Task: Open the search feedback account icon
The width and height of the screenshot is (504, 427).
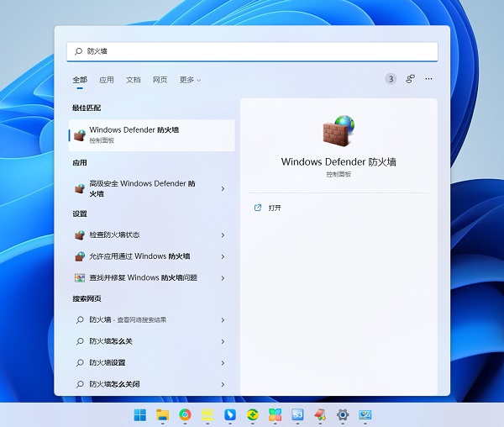Action: tap(411, 79)
